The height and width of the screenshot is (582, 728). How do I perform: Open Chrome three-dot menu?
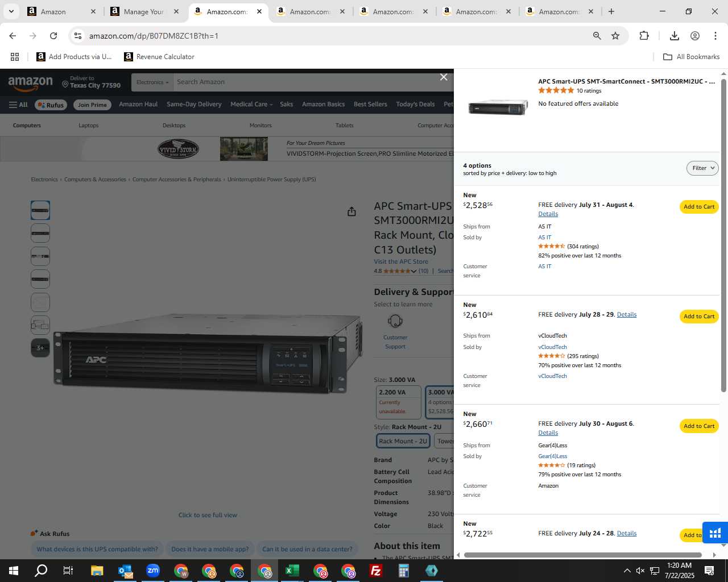pos(715,36)
